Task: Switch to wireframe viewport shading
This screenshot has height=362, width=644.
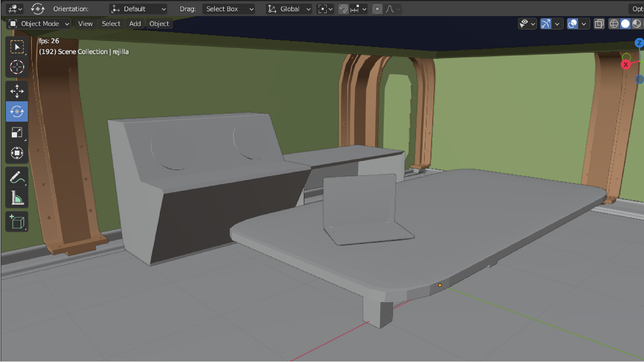Action: coord(613,24)
